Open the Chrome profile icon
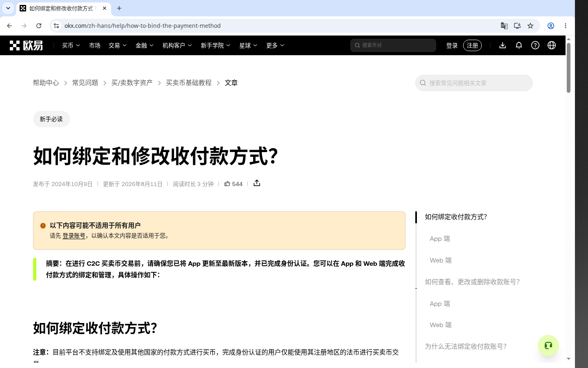 point(551,26)
